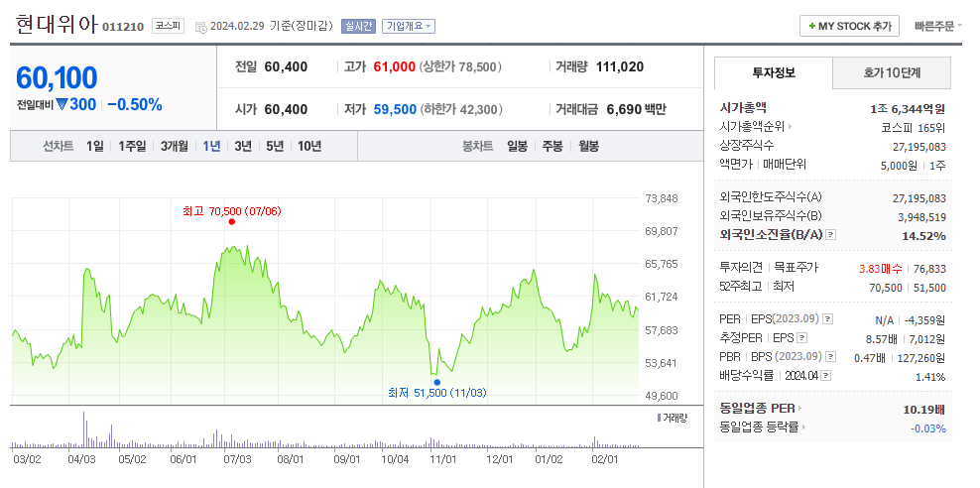The image size is (980, 488).
Task: Click the 코스피 165위 ranking value
Action: click(x=913, y=128)
